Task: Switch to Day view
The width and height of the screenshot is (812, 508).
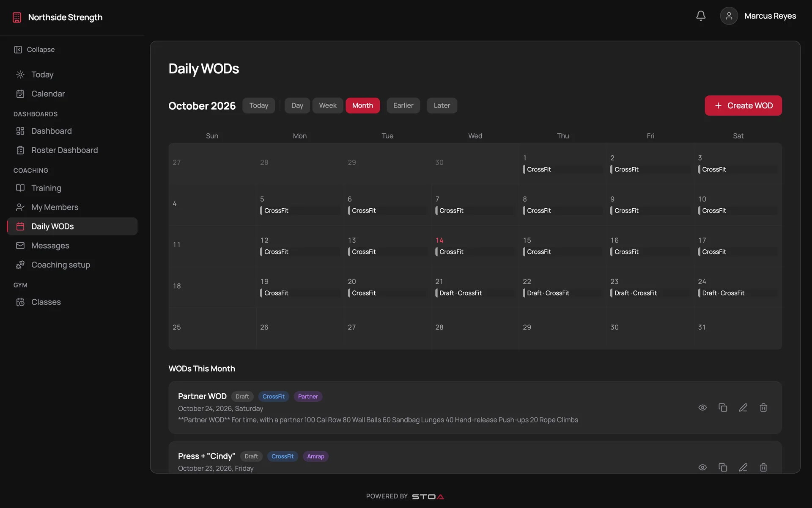Action: click(x=297, y=105)
